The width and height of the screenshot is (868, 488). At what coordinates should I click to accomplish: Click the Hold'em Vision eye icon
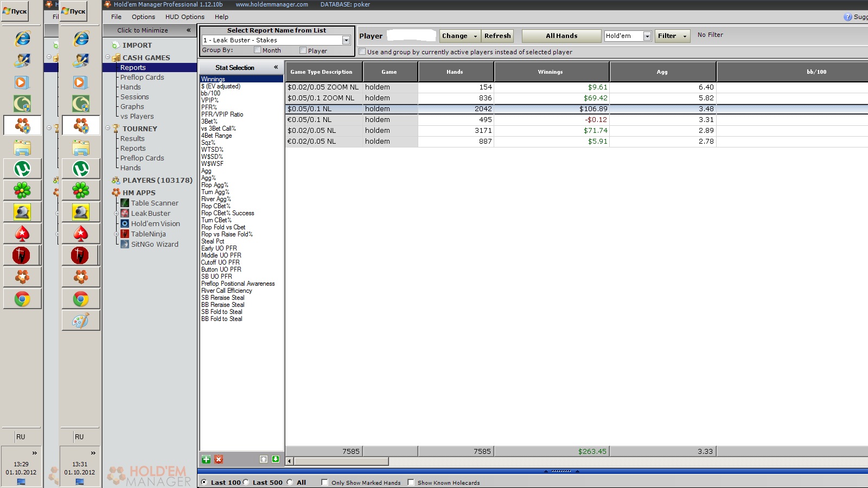125,223
